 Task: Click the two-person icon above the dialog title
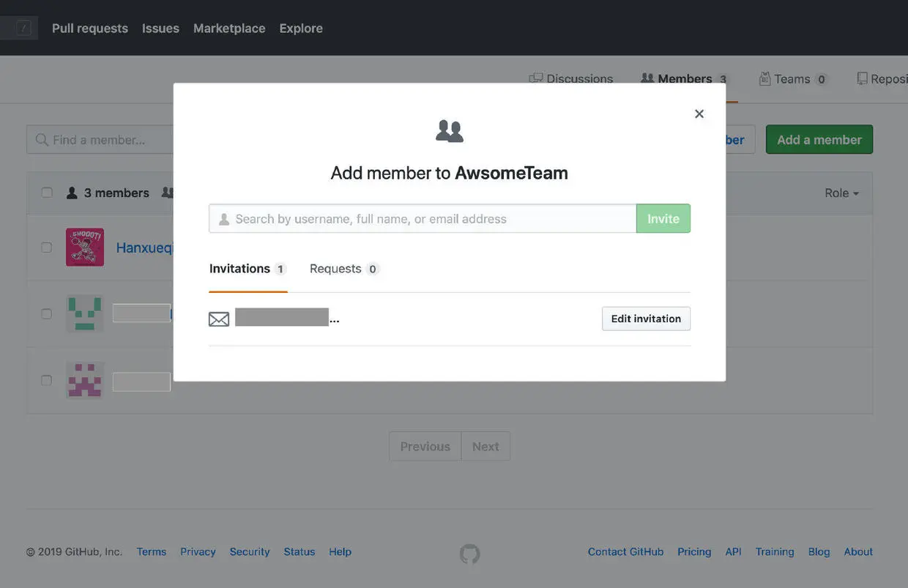click(450, 131)
